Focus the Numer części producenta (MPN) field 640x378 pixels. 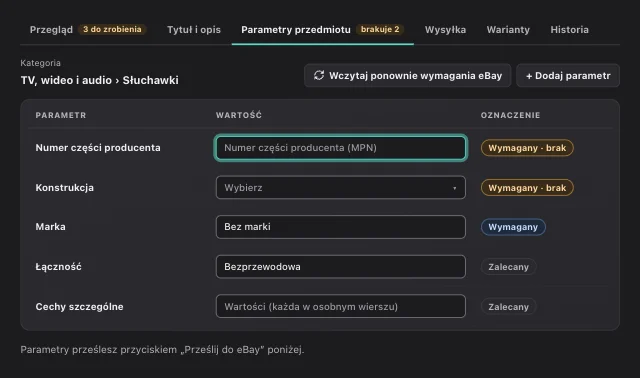coord(340,148)
